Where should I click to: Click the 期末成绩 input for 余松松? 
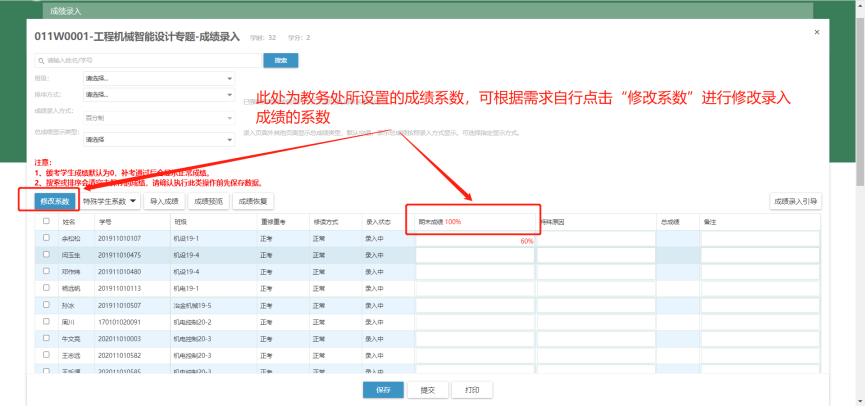(x=475, y=240)
